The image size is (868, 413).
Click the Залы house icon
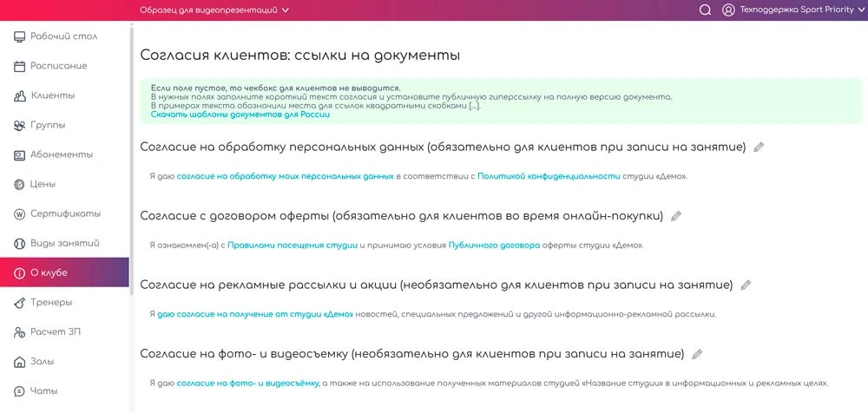coord(19,362)
